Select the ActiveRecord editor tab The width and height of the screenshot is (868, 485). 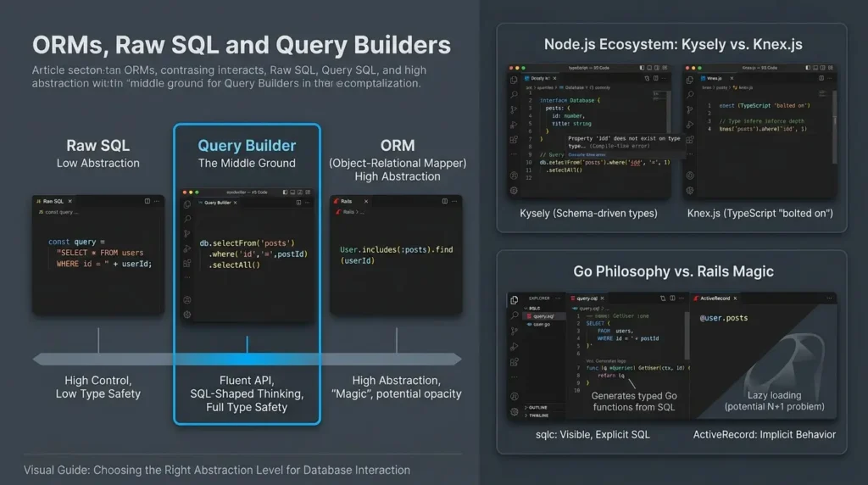pyautogui.click(x=715, y=298)
